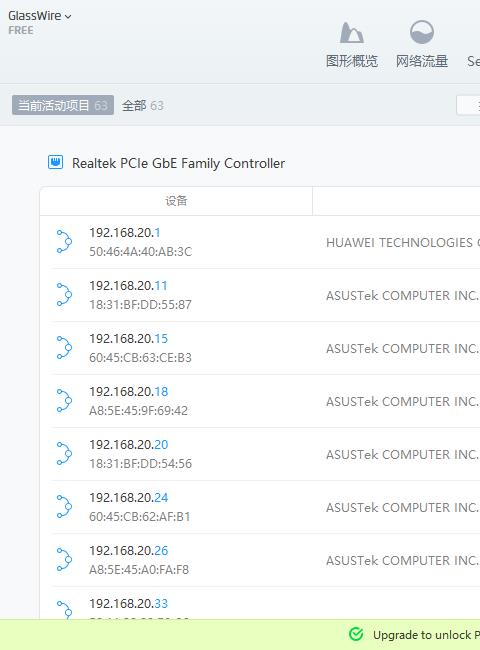Click the 设备 column header
The height and width of the screenshot is (650, 480).
pyautogui.click(x=176, y=201)
